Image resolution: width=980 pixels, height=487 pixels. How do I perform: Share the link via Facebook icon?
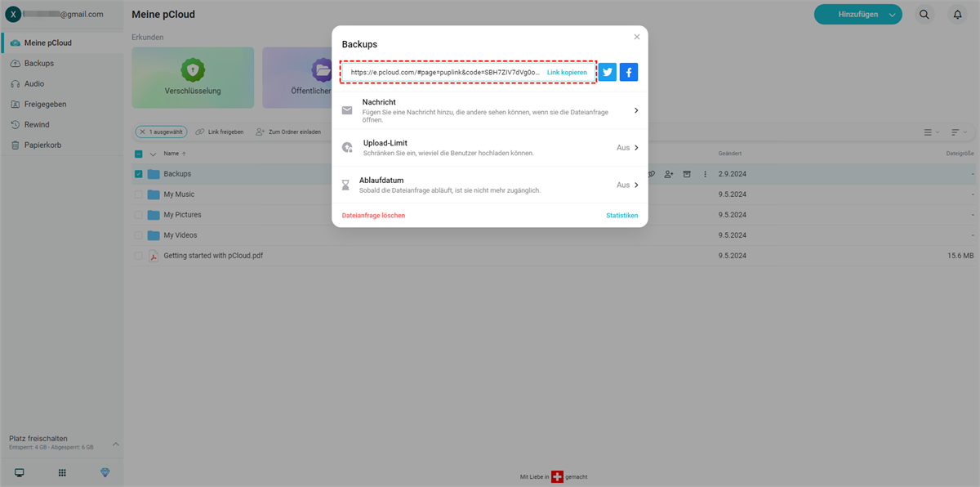point(629,72)
